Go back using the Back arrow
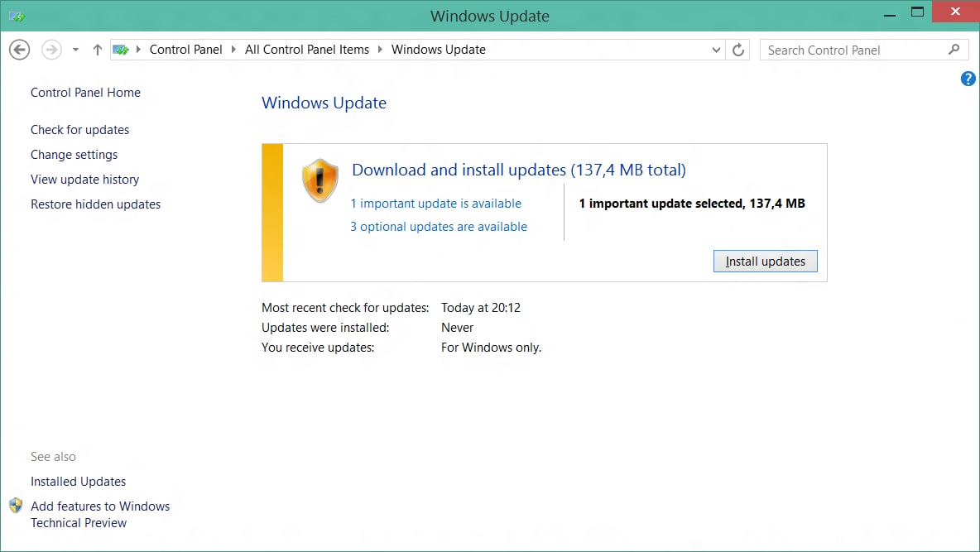 point(19,50)
